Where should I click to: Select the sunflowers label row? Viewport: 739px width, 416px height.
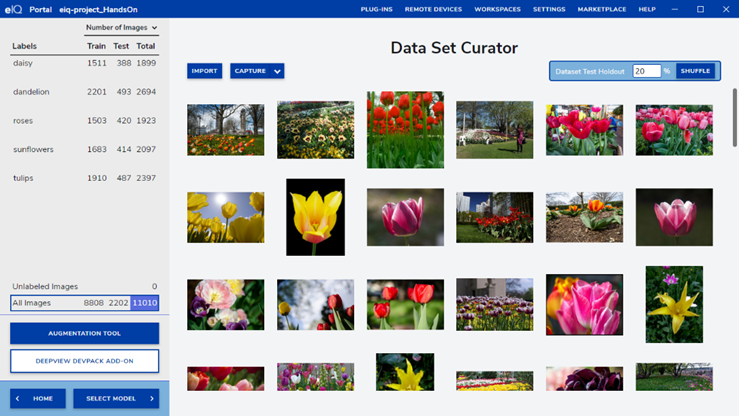pos(84,149)
